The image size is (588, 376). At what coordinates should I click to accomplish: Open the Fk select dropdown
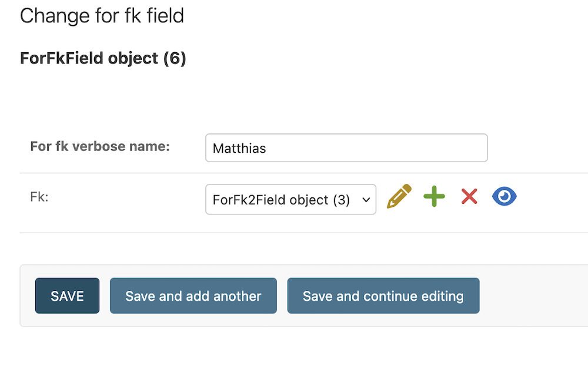click(290, 200)
